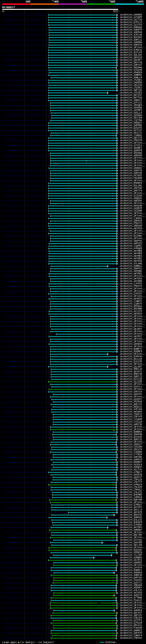Screen dimensions: 146x644
Task: Select hit label UniRef100_A7L6A6
Action: (x=131, y=263)
